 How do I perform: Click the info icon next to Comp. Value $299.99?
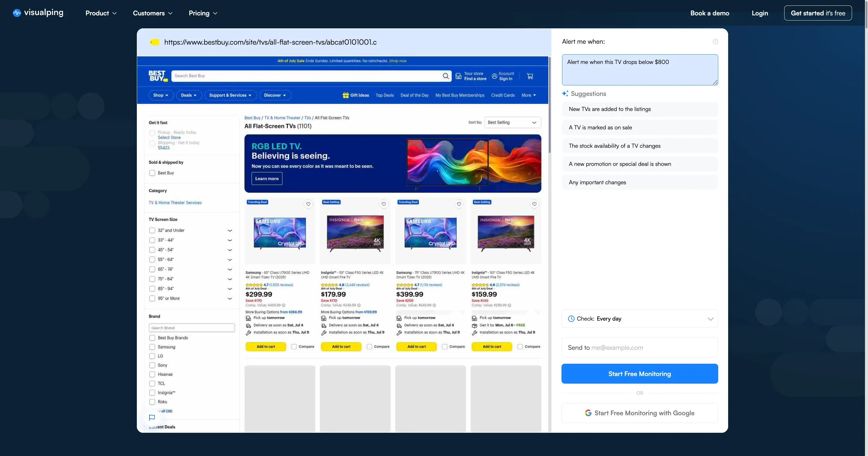509,305
